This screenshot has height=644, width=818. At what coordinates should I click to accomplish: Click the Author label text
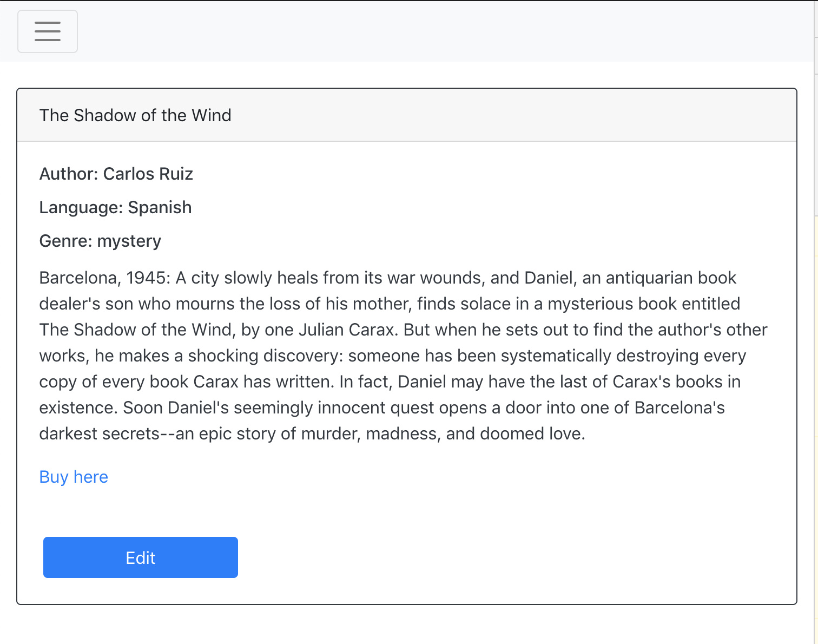[69, 174]
